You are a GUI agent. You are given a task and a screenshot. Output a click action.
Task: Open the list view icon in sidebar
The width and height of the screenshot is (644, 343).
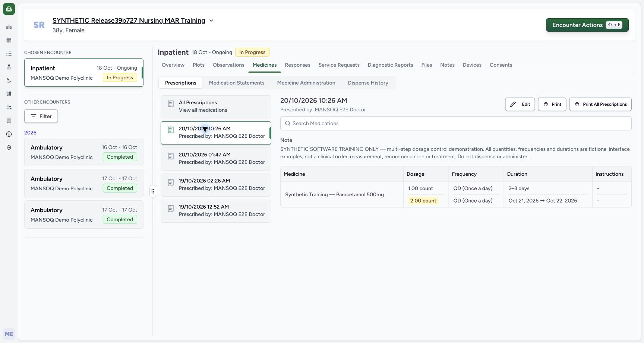(x=9, y=54)
